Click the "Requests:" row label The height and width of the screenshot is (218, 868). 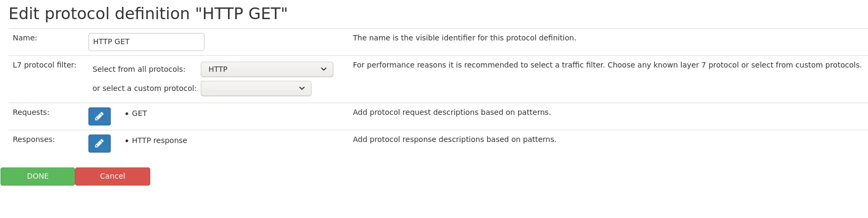point(31,113)
